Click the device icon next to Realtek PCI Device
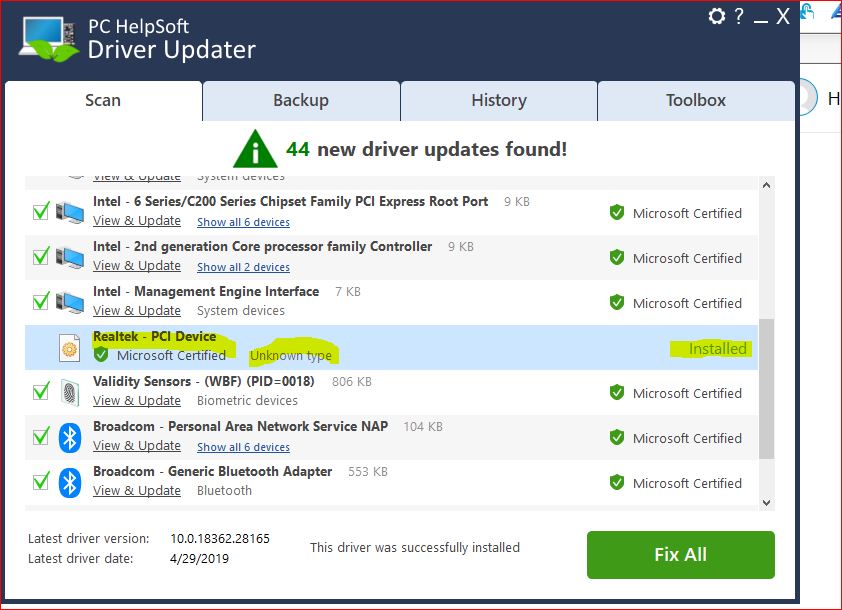Screen dimensions: 842x610 tap(69, 346)
